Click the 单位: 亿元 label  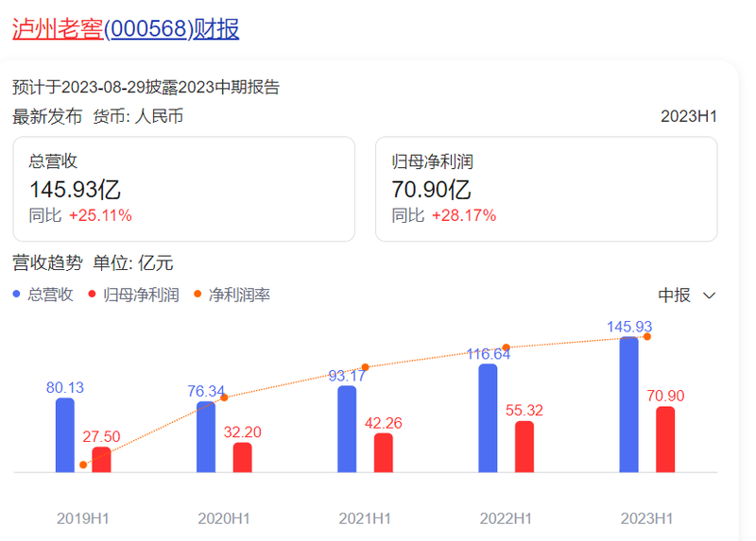(133, 263)
